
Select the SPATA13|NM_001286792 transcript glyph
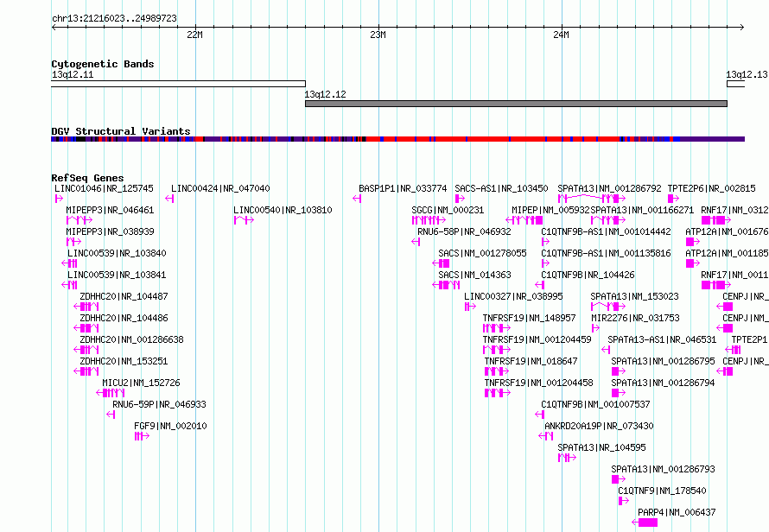click(x=592, y=199)
